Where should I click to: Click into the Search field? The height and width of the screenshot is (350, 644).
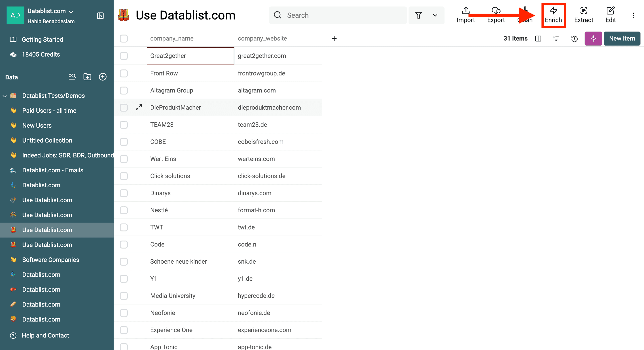[338, 15]
